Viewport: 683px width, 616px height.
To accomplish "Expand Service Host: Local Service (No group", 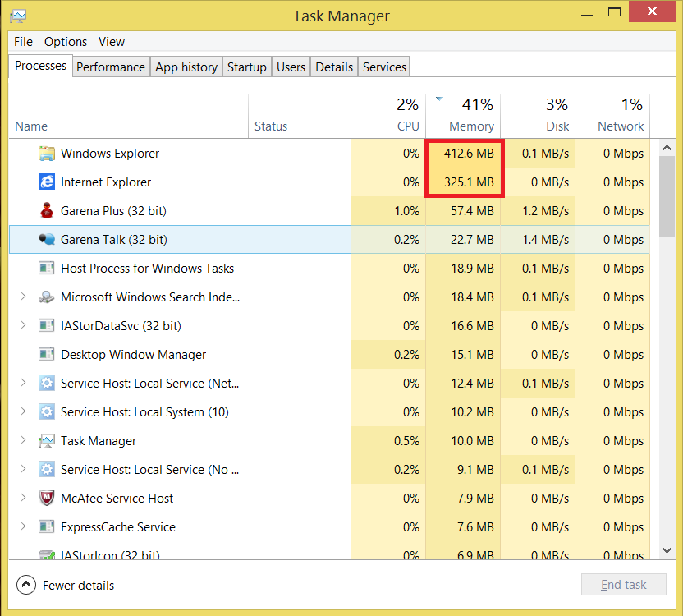I will tap(23, 469).
